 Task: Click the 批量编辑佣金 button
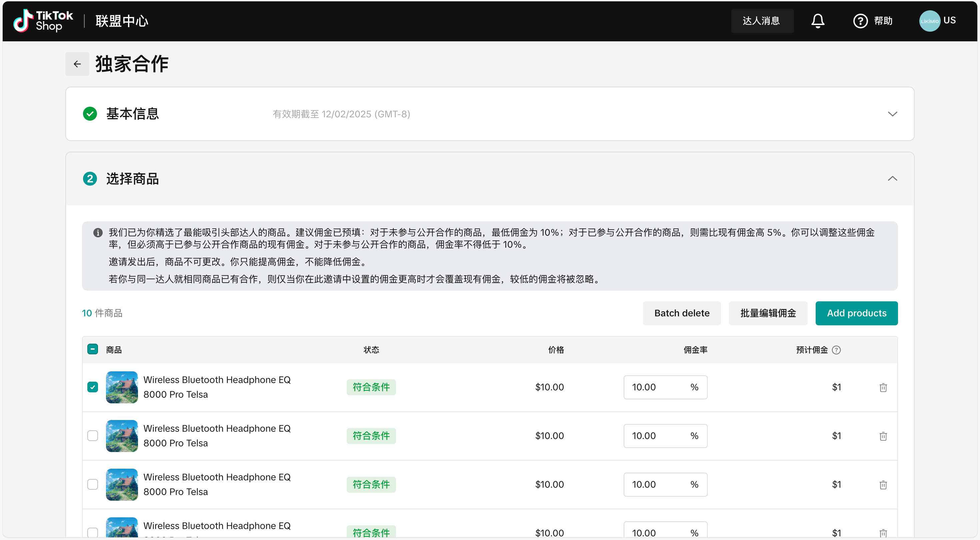pos(768,313)
